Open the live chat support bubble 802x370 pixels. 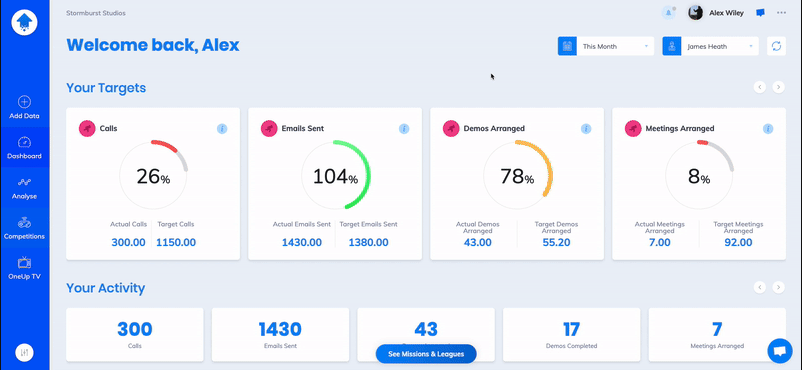(780, 351)
